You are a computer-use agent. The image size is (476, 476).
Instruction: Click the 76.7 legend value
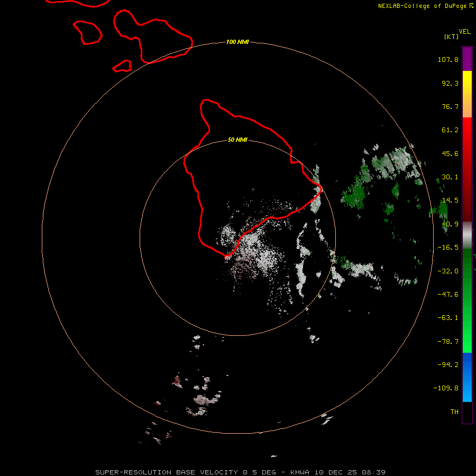coord(450,106)
